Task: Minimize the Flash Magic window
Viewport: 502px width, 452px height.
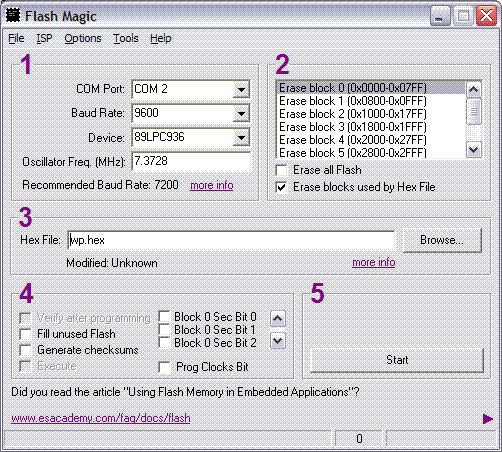Action: (x=439, y=16)
